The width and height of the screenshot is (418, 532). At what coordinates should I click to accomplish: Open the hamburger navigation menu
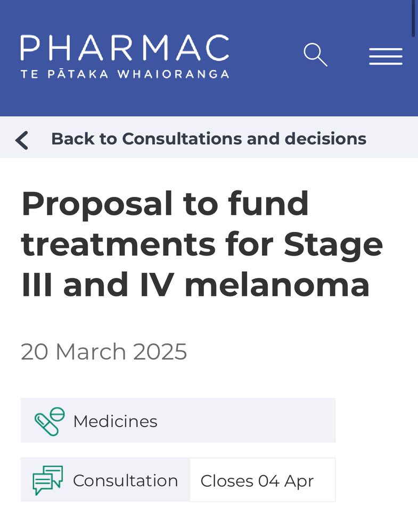(x=386, y=56)
